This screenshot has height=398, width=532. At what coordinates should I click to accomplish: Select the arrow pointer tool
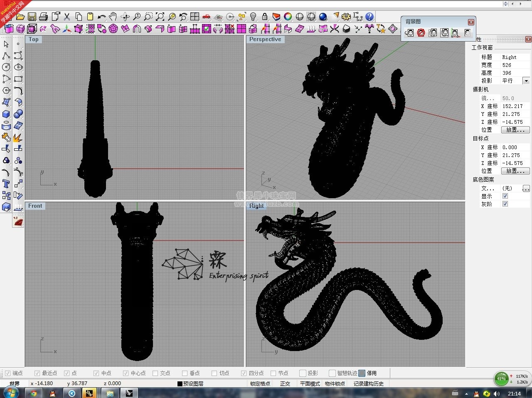tap(6, 44)
